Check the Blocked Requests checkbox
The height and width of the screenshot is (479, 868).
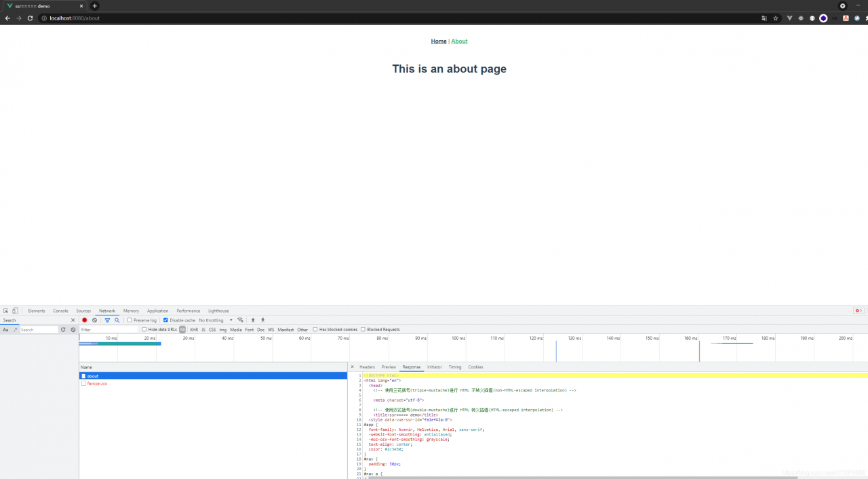pos(363,330)
